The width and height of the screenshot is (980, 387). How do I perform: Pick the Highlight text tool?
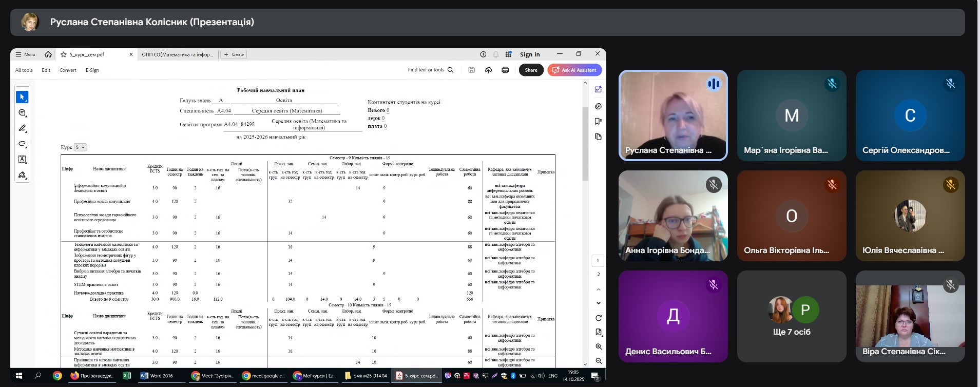click(x=22, y=128)
